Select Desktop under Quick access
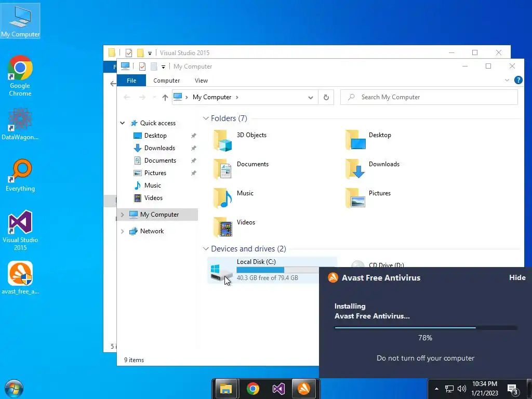This screenshot has width=532, height=399. [x=155, y=136]
